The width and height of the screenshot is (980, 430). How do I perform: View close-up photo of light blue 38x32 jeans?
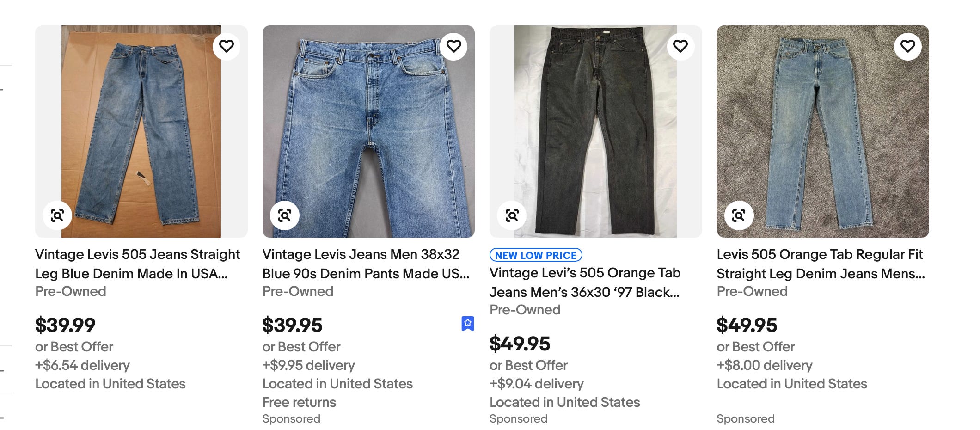(368, 131)
